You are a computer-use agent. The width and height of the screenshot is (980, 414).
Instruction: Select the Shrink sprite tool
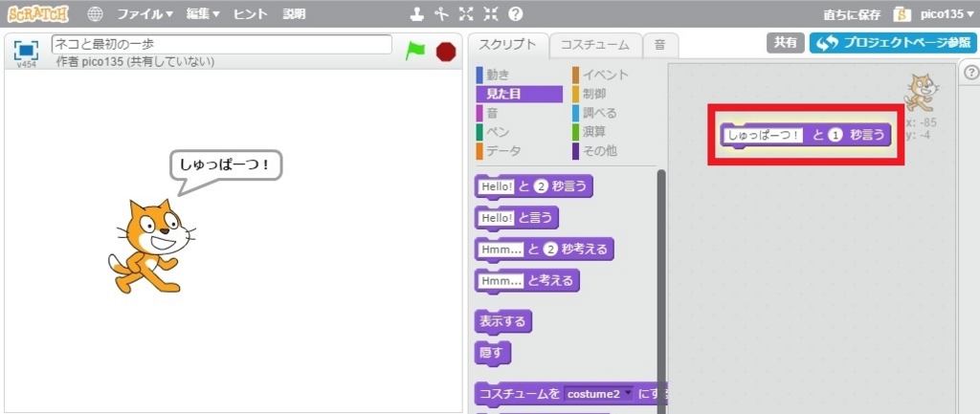(x=491, y=13)
